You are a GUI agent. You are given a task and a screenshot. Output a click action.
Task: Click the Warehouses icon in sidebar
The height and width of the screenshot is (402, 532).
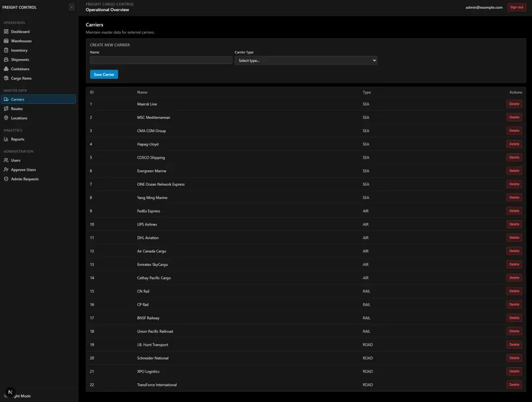click(x=6, y=41)
